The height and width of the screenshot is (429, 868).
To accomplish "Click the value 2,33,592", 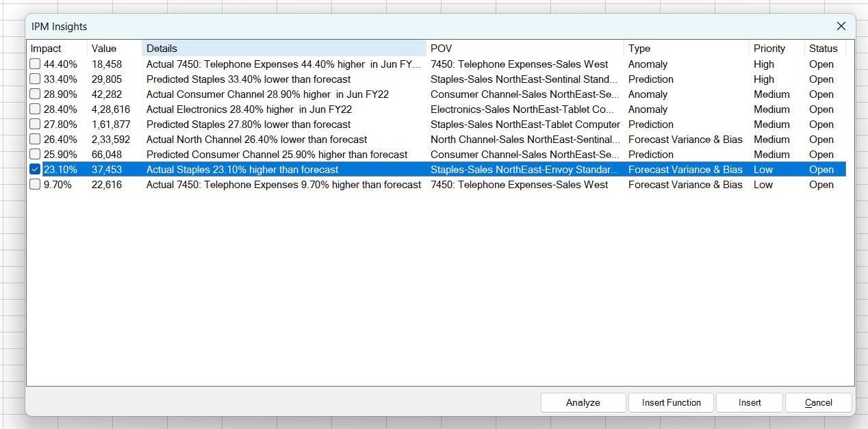I will pos(111,139).
